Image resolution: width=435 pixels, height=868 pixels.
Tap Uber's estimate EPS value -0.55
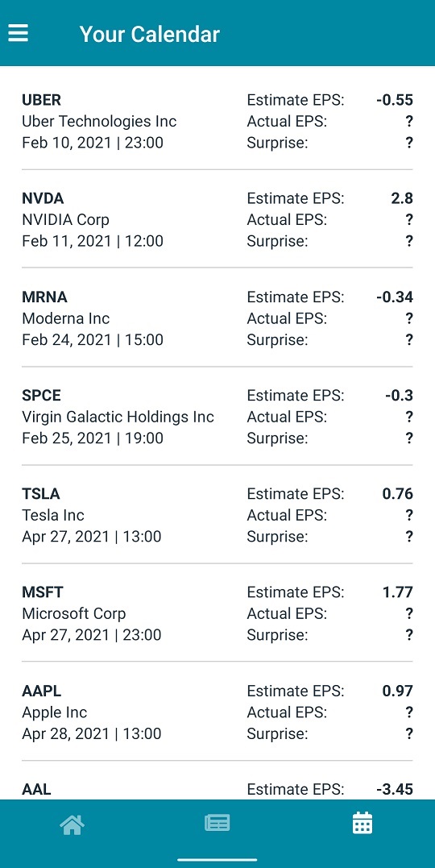395,100
